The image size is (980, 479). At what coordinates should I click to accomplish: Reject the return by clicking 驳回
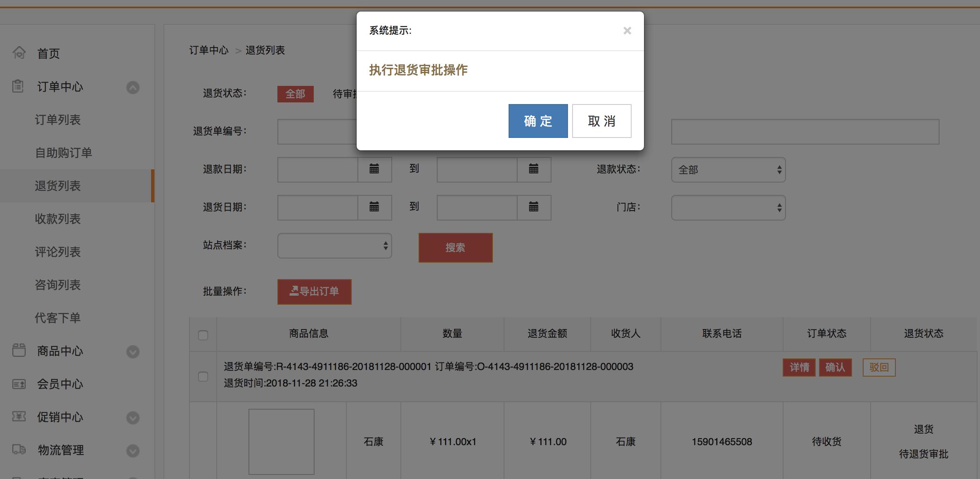pos(879,367)
